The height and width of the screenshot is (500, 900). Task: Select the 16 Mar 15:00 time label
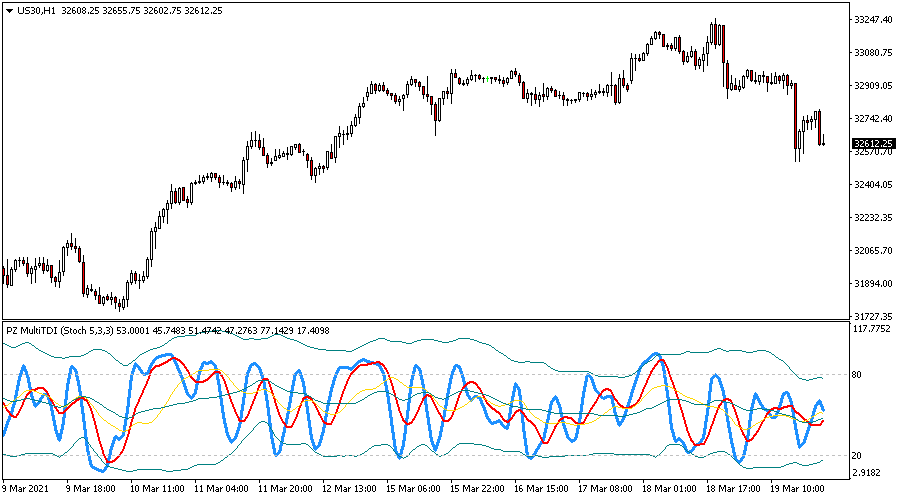pyautogui.click(x=541, y=490)
